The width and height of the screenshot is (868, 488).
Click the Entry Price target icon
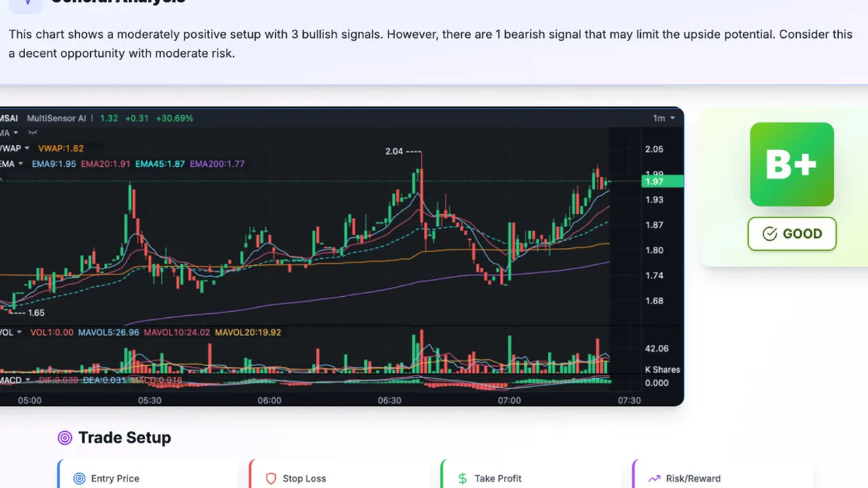79,479
